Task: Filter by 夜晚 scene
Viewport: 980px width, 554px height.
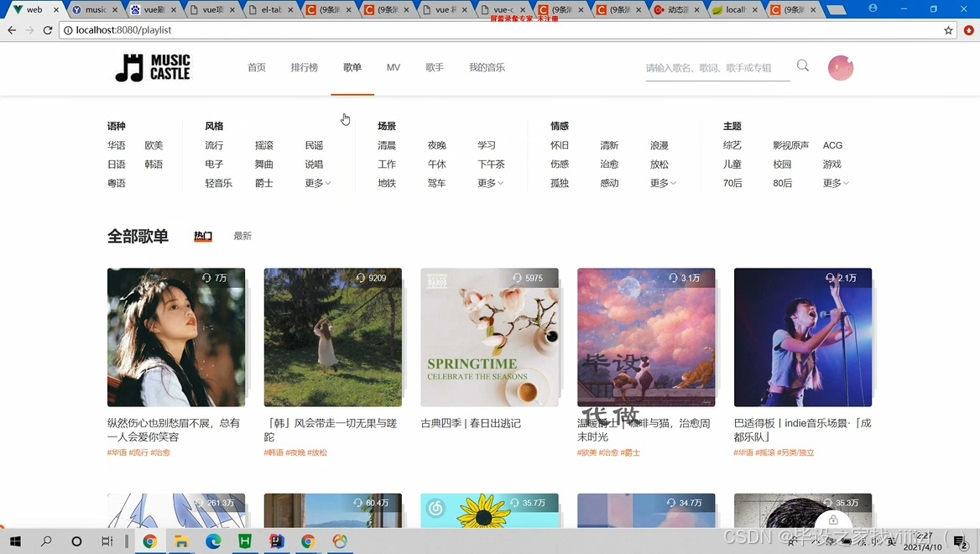Action: [437, 145]
